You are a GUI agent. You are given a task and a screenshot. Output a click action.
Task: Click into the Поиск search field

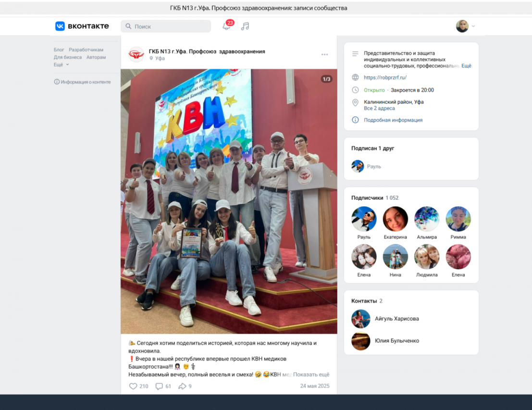click(166, 26)
